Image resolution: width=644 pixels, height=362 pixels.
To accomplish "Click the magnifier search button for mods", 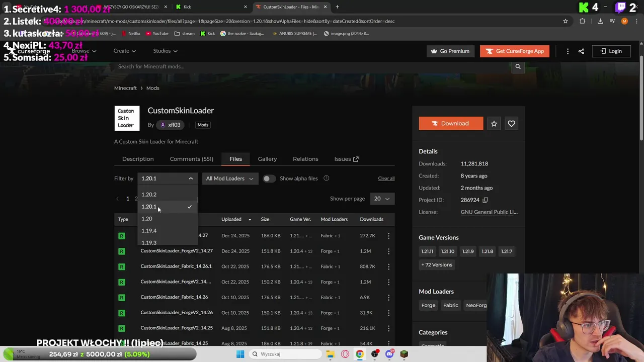I will [x=518, y=66].
